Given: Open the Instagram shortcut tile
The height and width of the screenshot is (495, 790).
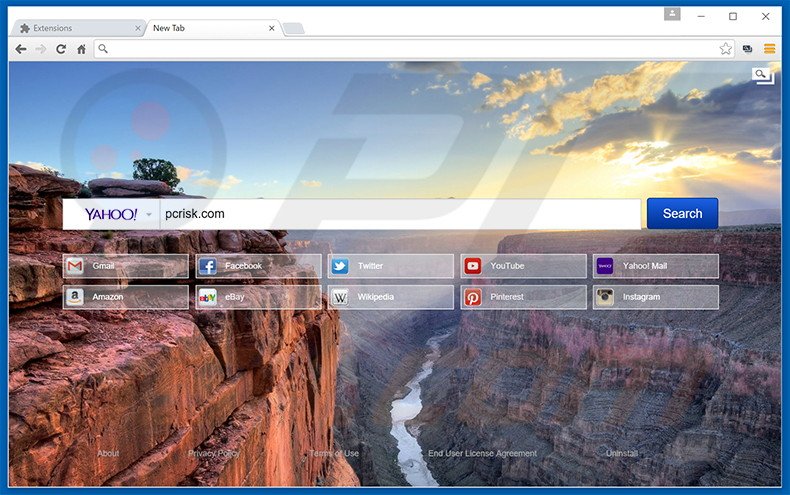Looking at the screenshot, I should click(x=656, y=297).
